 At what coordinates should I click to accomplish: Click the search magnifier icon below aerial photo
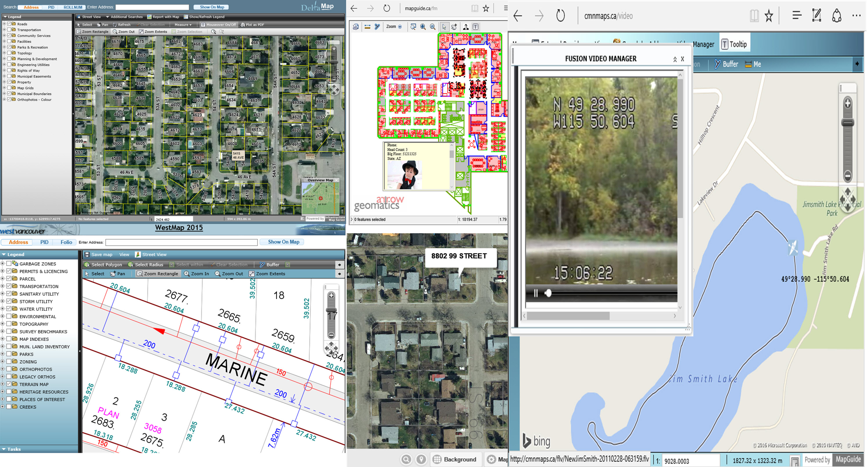tap(406, 459)
